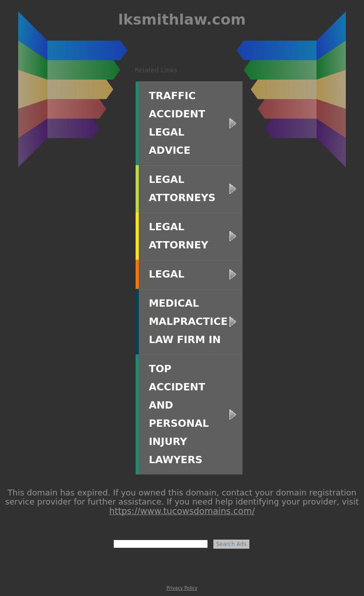Image resolution: width=364 pixels, height=596 pixels.
Task: Open Top Accident And Personal Injury Lawyers
Action: (179, 414)
